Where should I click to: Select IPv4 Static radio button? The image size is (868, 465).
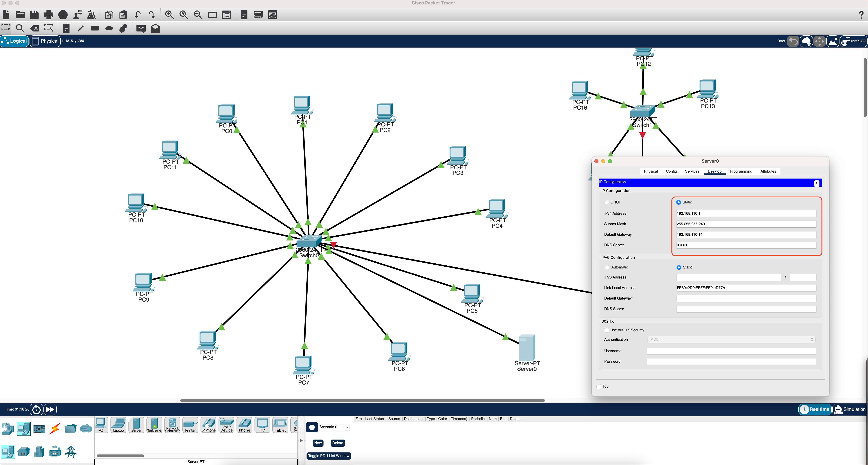679,202
